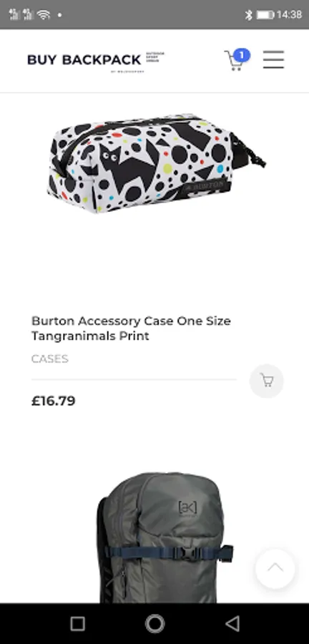Add Burton Accessory Case to cart
This screenshot has width=309, height=644.
267,381
